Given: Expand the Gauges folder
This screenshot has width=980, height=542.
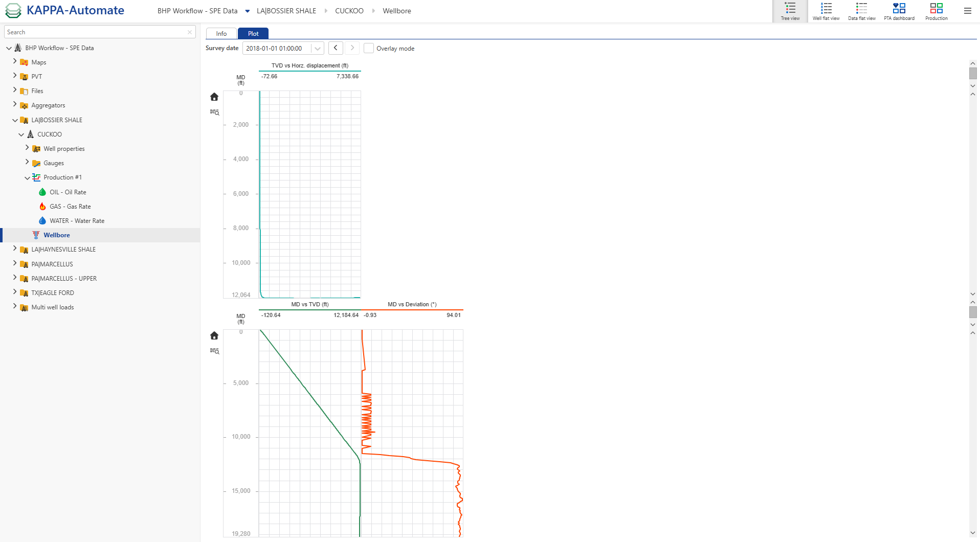Looking at the screenshot, I should point(27,163).
